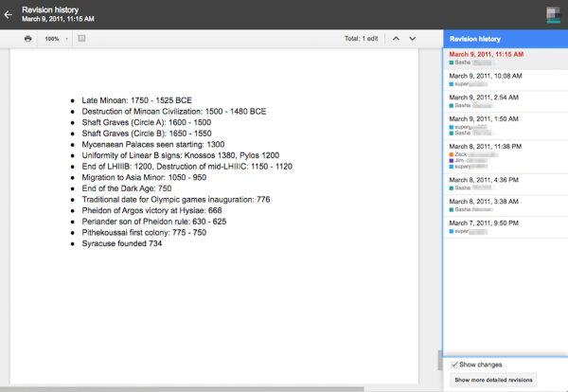Viewport: 568px width, 392px height.
Task: Click 'End of the Dark Age: 750'
Action: (x=127, y=188)
